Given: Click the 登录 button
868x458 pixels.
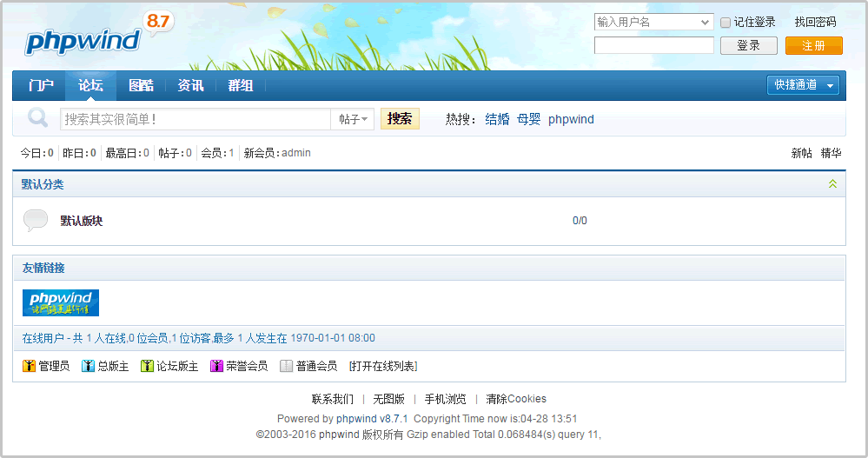Looking at the screenshot, I should 748,45.
